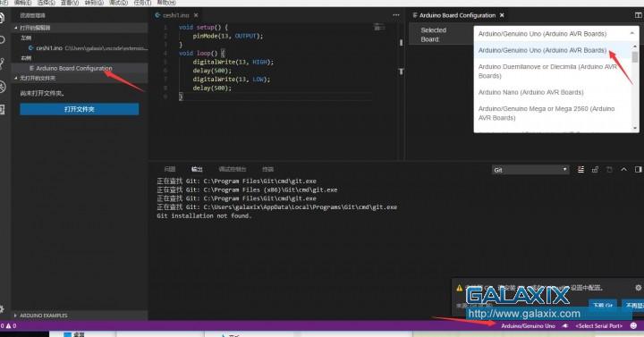Viewport: 644px width, 337px height.
Task: Open the Debug view icon
Action: pos(2,87)
